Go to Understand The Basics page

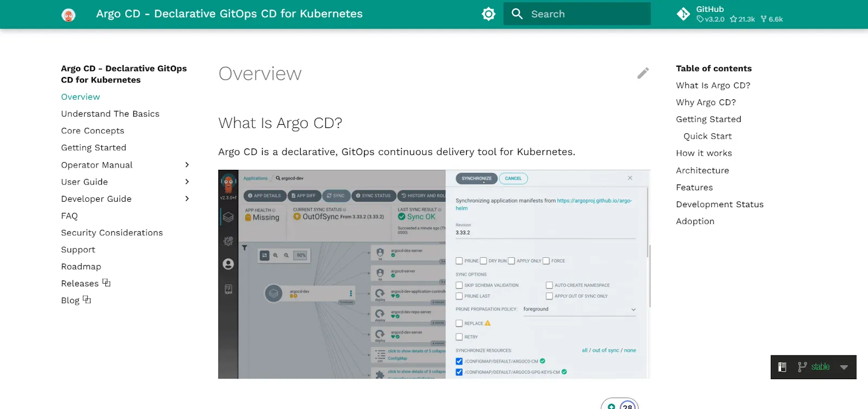click(x=110, y=113)
